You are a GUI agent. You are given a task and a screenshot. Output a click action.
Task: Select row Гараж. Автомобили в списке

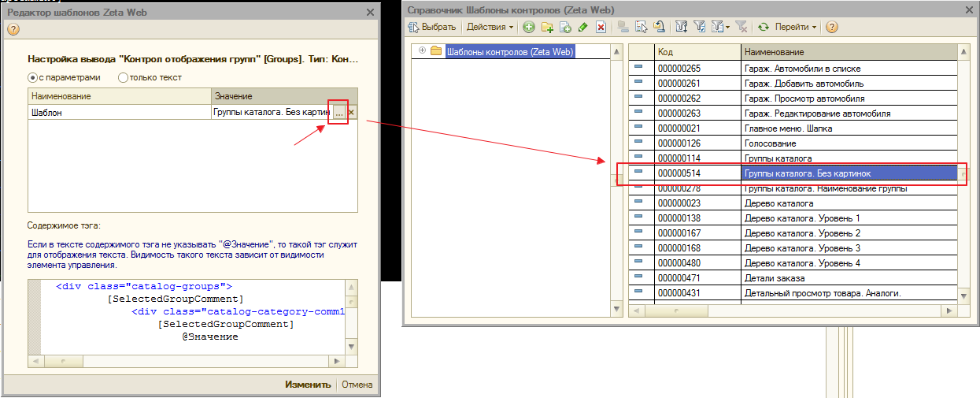(793, 69)
